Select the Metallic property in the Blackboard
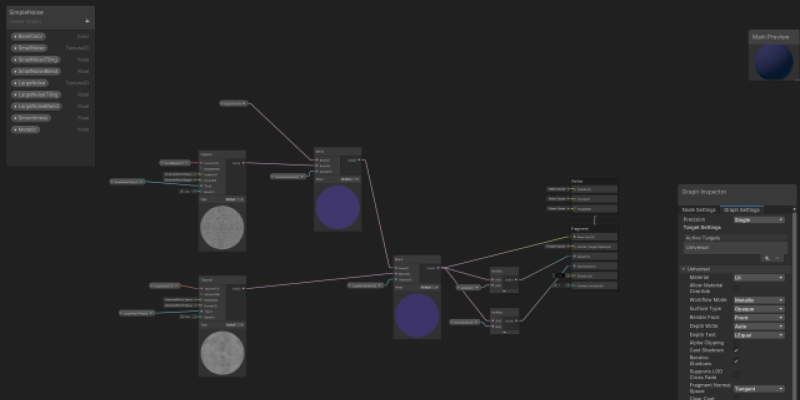Screen dimensions: 800x400 point(26,129)
